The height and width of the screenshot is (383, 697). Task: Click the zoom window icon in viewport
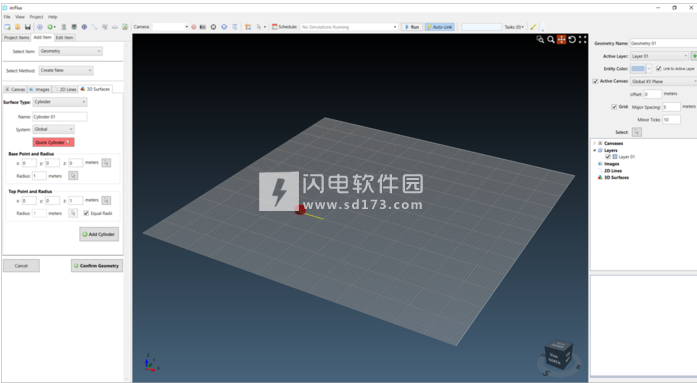click(x=540, y=40)
